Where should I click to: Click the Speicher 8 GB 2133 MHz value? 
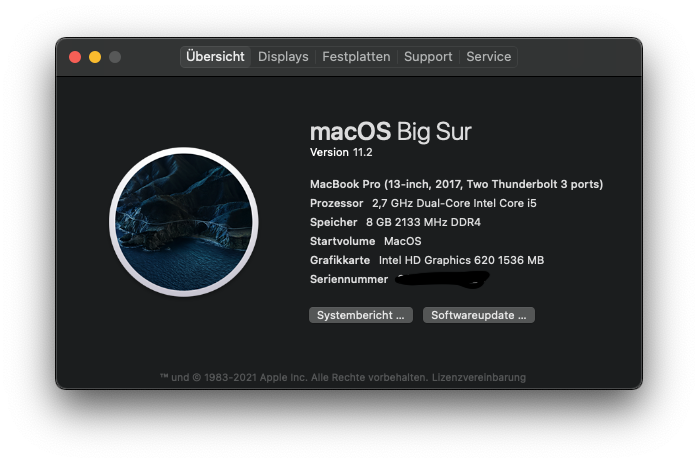[423, 222]
